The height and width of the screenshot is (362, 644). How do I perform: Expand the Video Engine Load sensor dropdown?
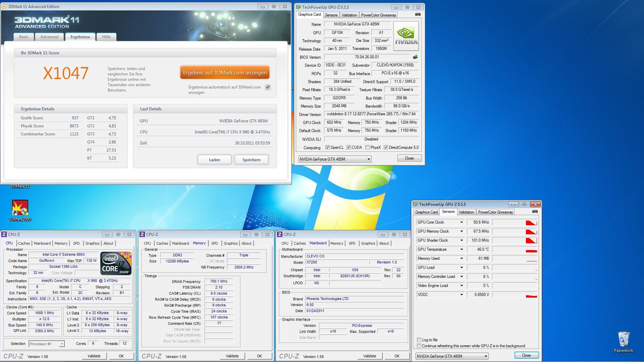pyautogui.click(x=461, y=286)
